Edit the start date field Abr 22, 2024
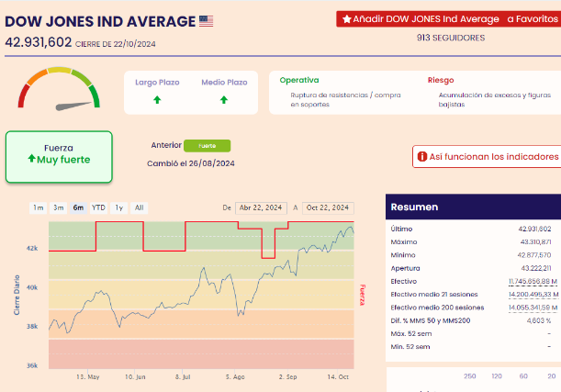Viewport: 561px width, 392px height. 261,207
